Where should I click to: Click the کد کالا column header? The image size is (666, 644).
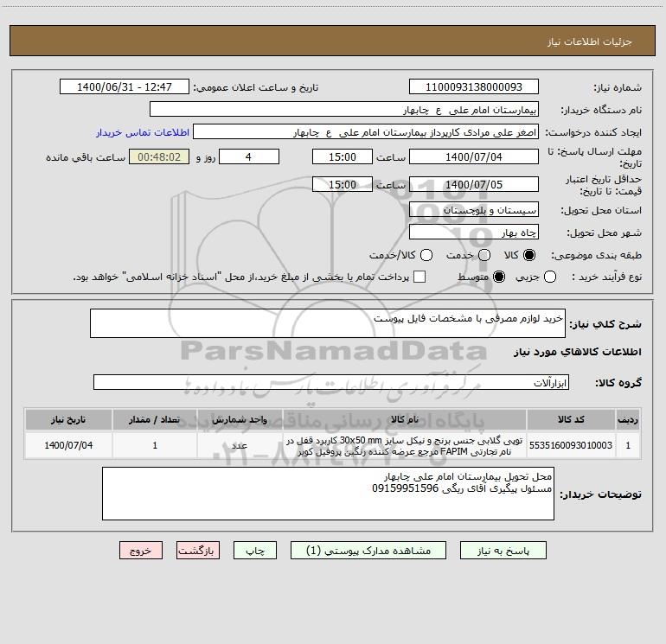pyautogui.click(x=571, y=419)
